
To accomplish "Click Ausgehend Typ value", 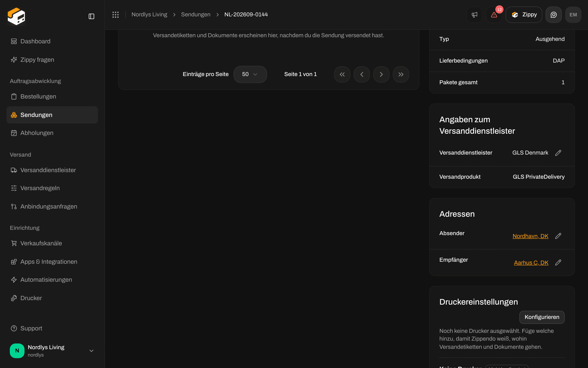I will pos(550,39).
